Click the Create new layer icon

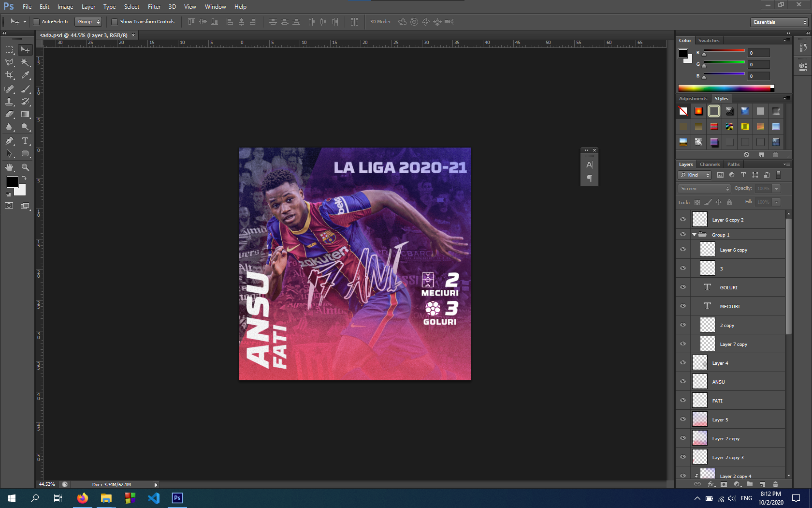coord(763,484)
